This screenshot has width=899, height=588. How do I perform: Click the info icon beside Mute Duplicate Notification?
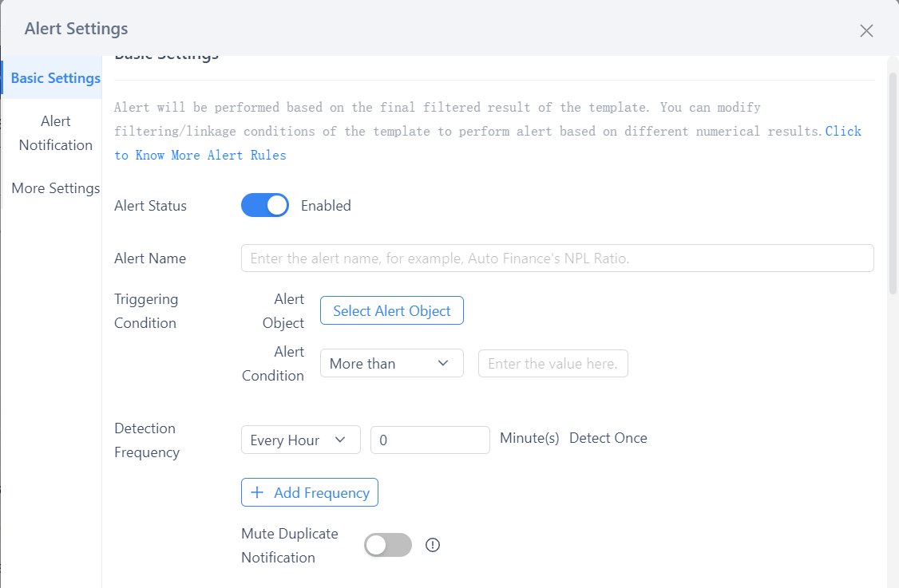(x=432, y=545)
